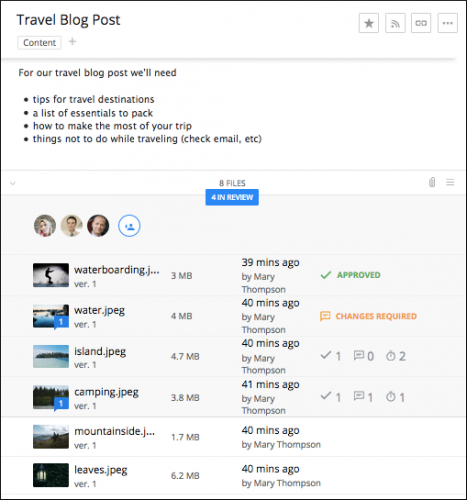467x500 pixels.
Task: Click the pending timer count for island.jpeg
Action: 396,356
